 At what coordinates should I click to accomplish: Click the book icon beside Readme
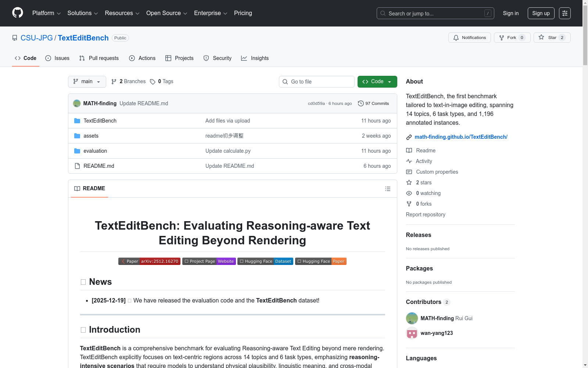tap(409, 151)
